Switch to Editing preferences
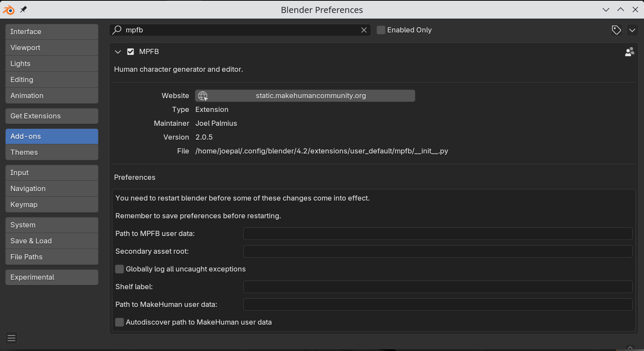The height and width of the screenshot is (351, 644). [x=52, y=80]
